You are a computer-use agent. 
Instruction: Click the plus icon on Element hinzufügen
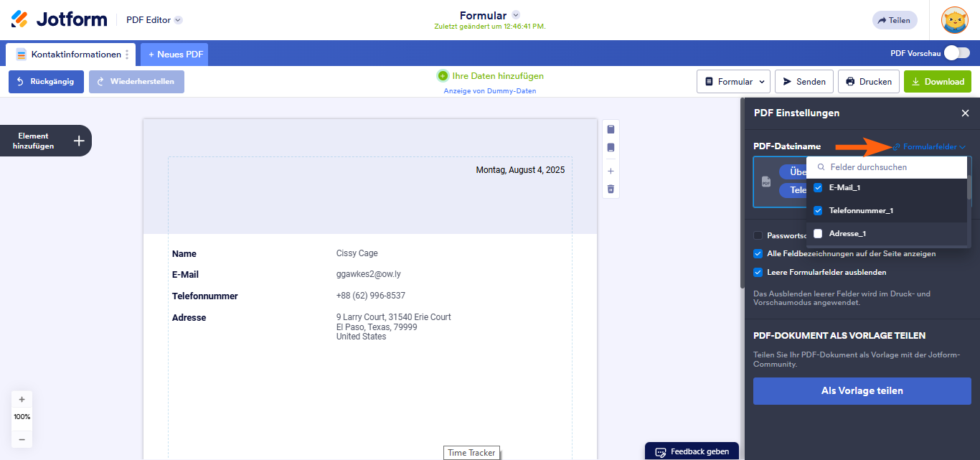[79, 141]
